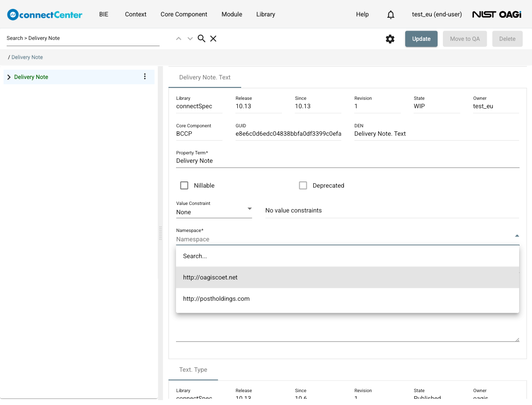Click the Search > Delivery Note field
Viewport: 532px width, 405px height.
coord(83,38)
